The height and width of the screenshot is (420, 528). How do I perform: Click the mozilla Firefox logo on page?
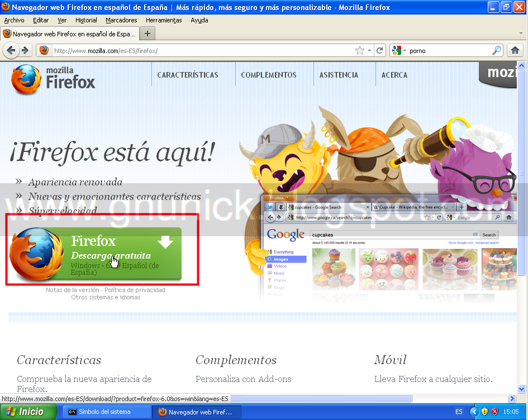pyautogui.click(x=53, y=79)
